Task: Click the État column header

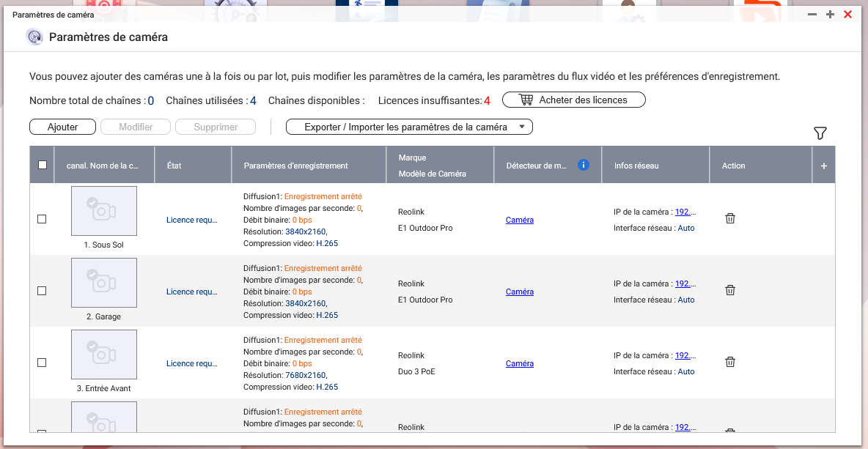Action: tap(174, 166)
